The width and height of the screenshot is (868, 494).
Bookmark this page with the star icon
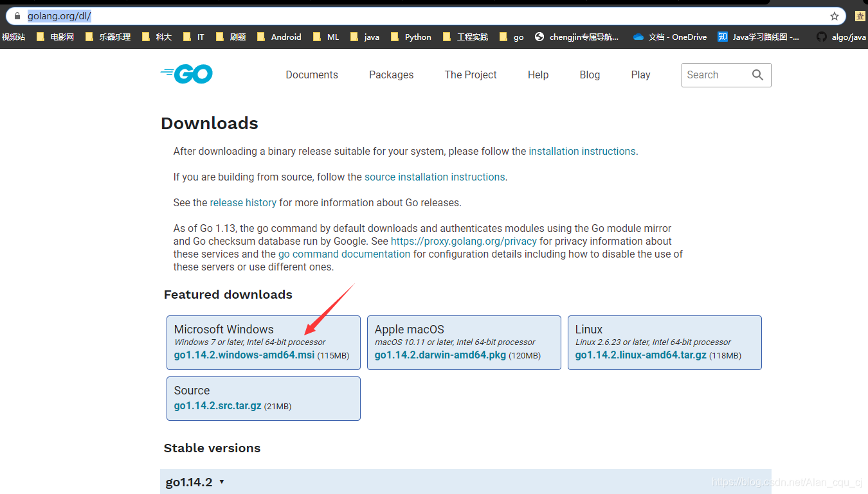pos(835,16)
